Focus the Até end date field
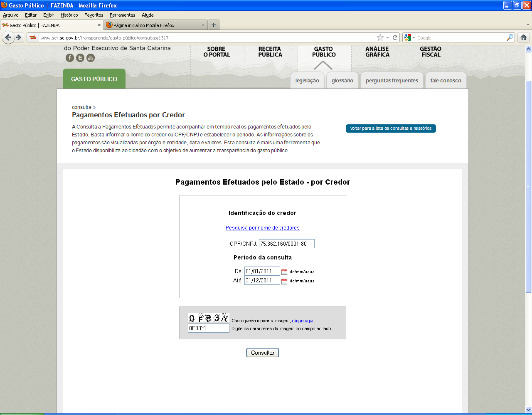 tap(262, 280)
